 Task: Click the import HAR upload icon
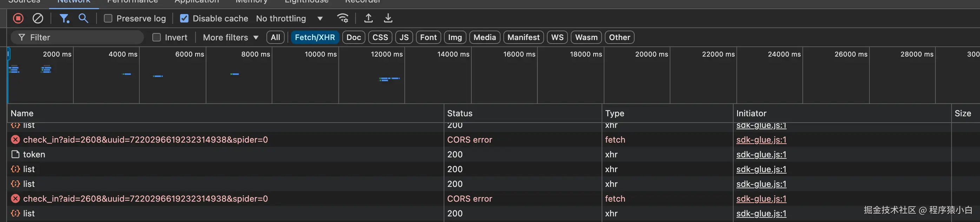point(368,18)
